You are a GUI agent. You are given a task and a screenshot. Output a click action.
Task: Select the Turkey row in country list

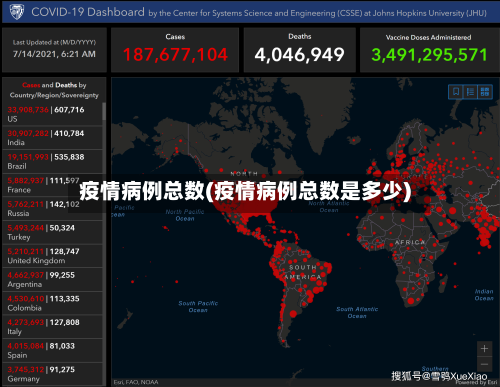click(x=52, y=232)
